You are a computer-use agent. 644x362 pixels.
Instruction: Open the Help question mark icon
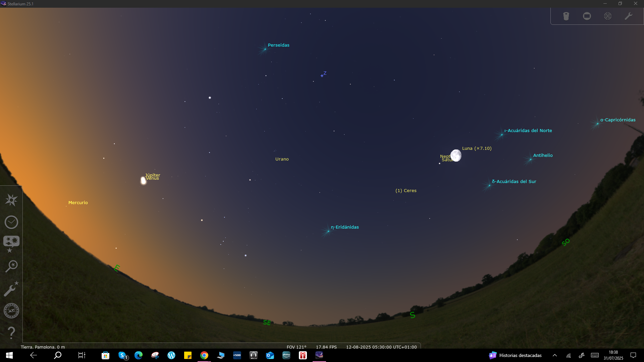[11, 333]
